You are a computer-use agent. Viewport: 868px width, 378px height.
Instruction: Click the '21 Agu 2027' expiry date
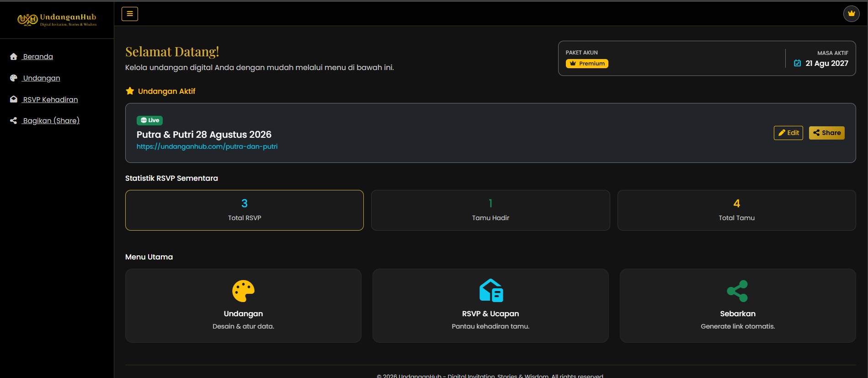(x=827, y=63)
